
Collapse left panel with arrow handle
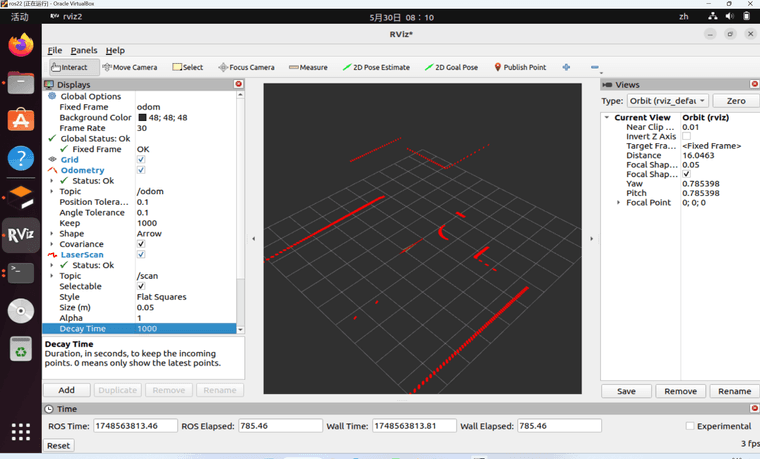tap(253, 238)
